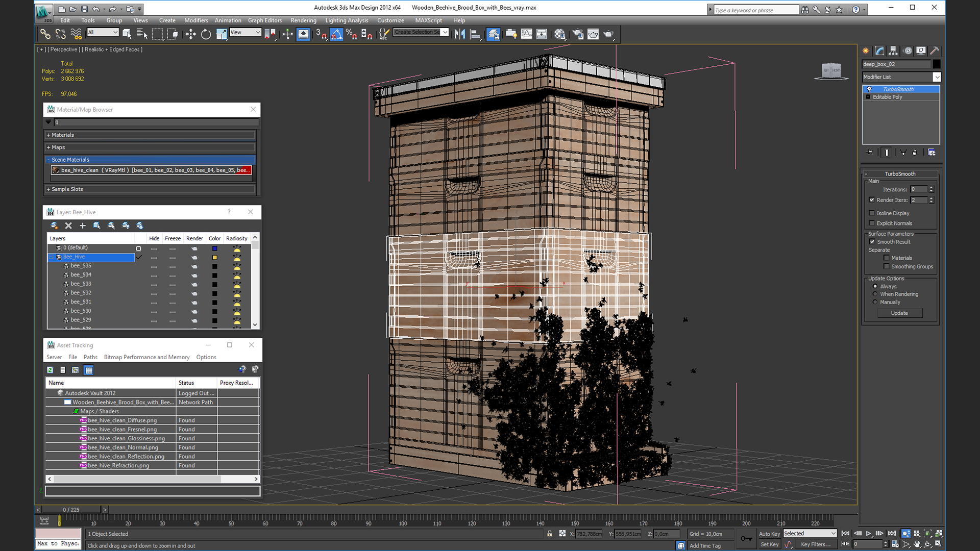Viewport: 980px width, 551px height.
Task: Click the Set Key button
Action: [769, 545]
